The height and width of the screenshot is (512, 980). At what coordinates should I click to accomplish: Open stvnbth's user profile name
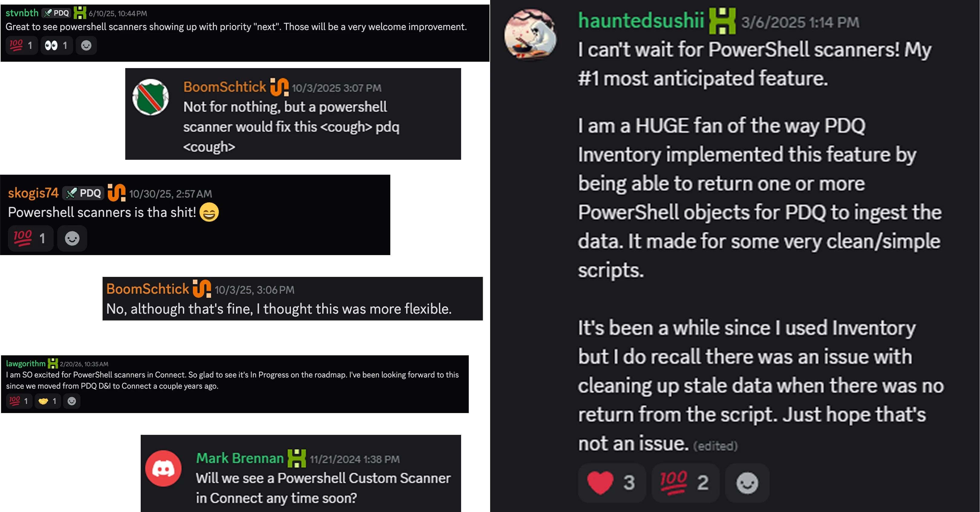point(22,13)
